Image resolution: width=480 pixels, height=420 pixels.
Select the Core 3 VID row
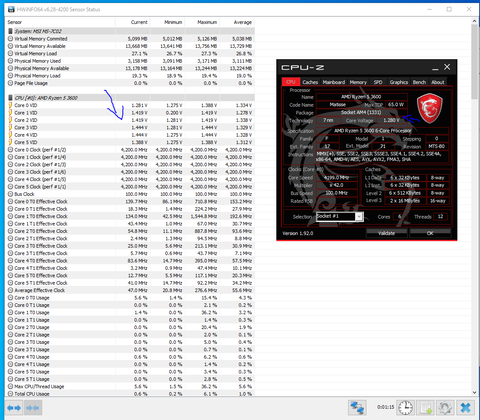click(131, 128)
